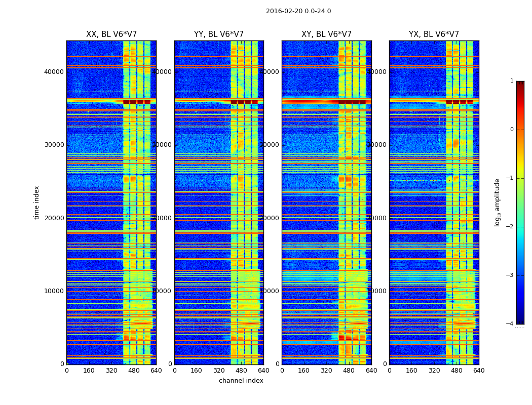Click the log10 amplitude colorbar label
This screenshot has height=405, width=532.
[x=497, y=202]
